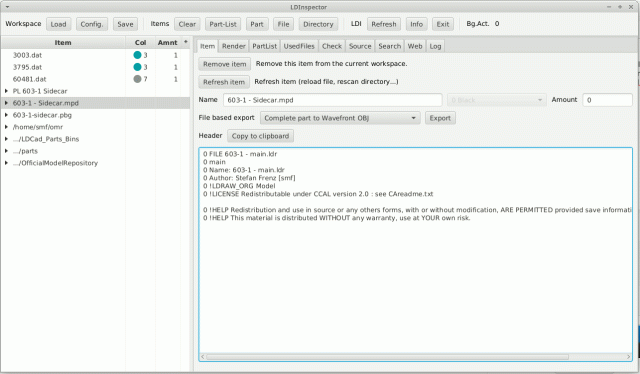
Task: Open the PartList tab
Action: pyautogui.click(x=264, y=46)
